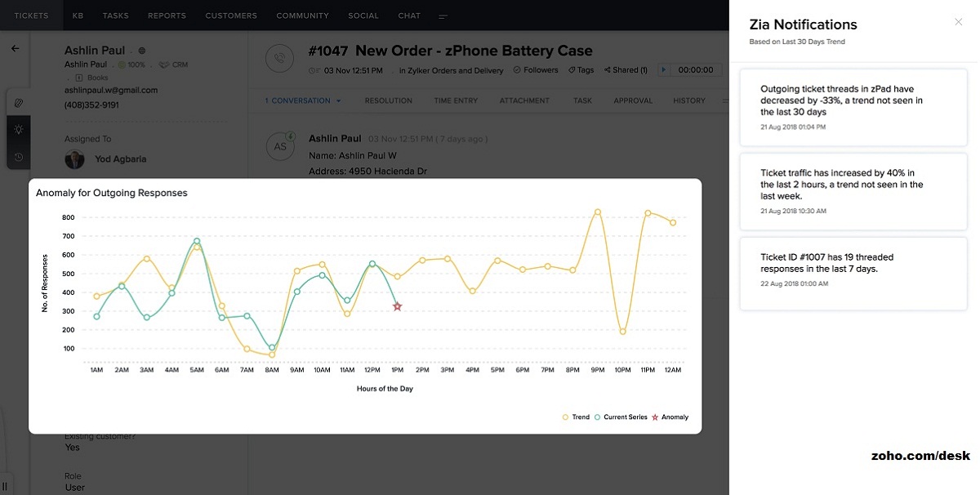Open the Reports tab in top navigation

click(167, 16)
